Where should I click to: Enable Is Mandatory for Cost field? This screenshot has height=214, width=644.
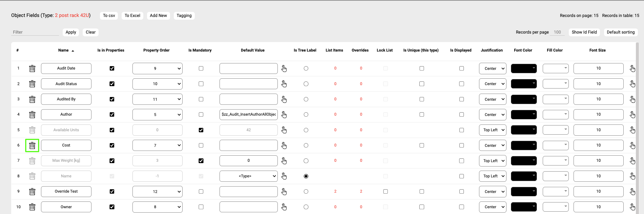201,145
